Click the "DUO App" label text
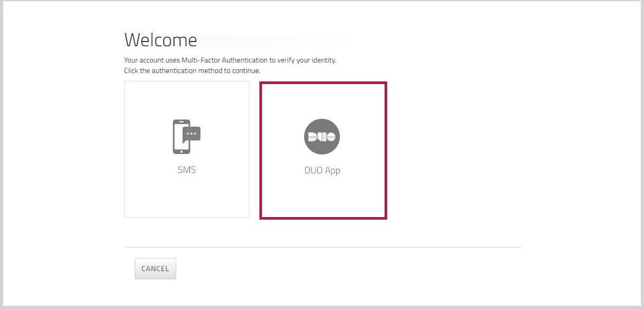The width and height of the screenshot is (644, 309). (323, 171)
